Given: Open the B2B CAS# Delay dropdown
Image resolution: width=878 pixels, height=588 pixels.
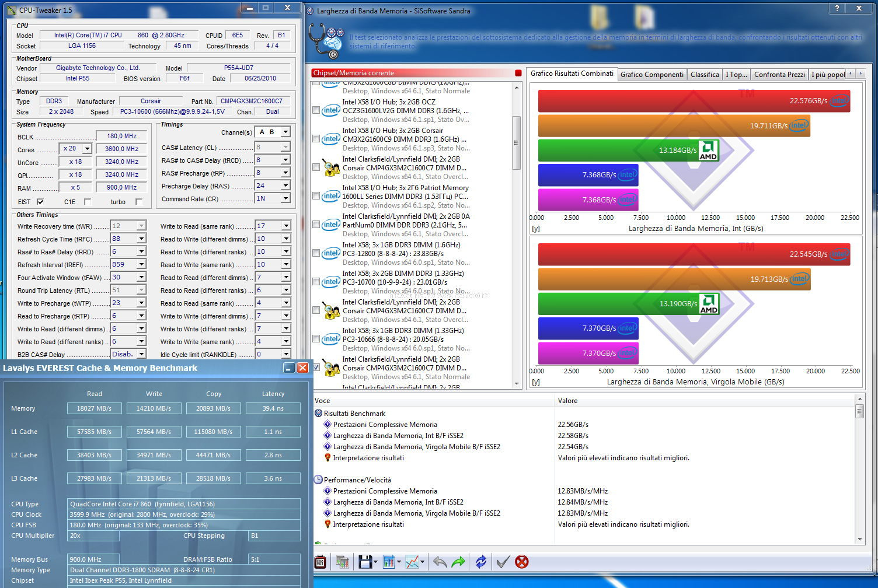Looking at the screenshot, I should tap(141, 354).
